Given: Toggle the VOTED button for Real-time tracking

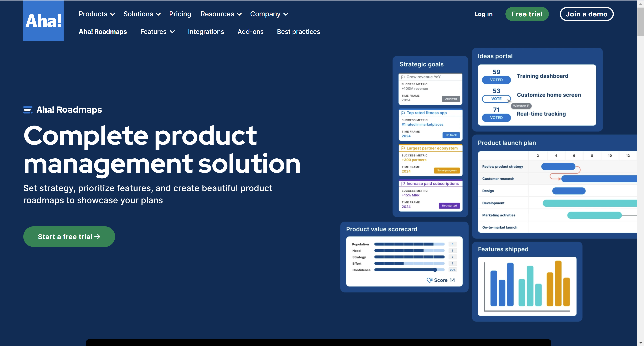Looking at the screenshot, I should (x=496, y=117).
